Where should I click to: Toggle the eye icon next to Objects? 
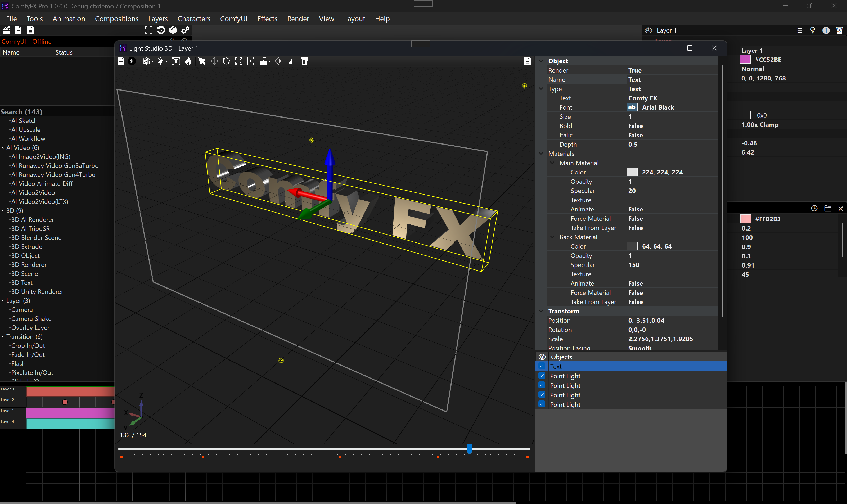pyautogui.click(x=542, y=357)
